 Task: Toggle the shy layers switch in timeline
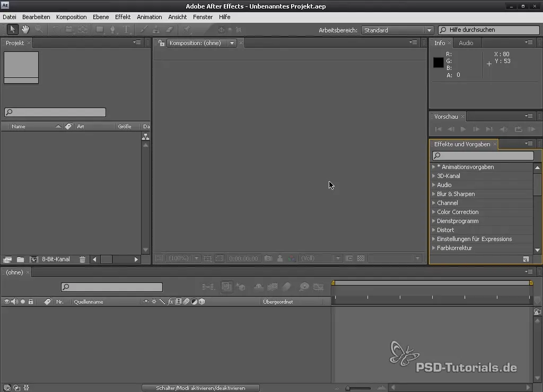[x=258, y=287]
